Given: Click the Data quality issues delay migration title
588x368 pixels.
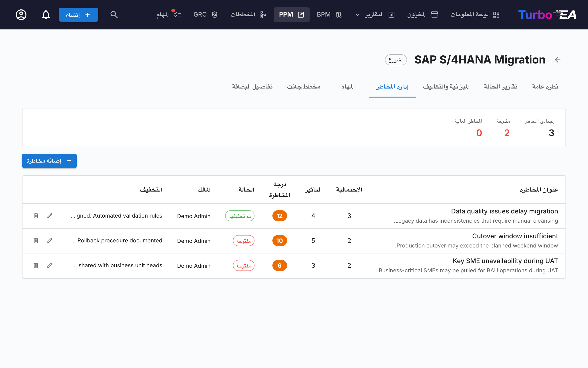Looking at the screenshot, I should point(504,211).
